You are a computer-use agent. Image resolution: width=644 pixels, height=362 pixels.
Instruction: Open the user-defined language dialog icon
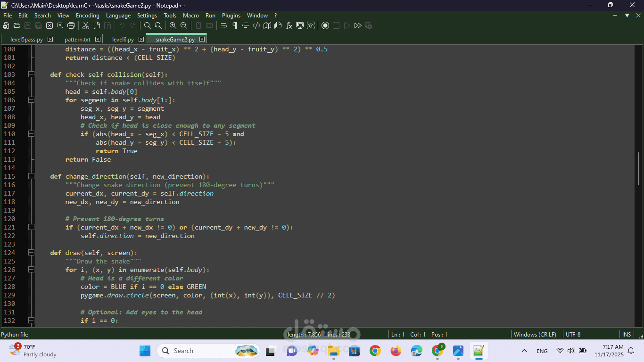tap(256, 25)
